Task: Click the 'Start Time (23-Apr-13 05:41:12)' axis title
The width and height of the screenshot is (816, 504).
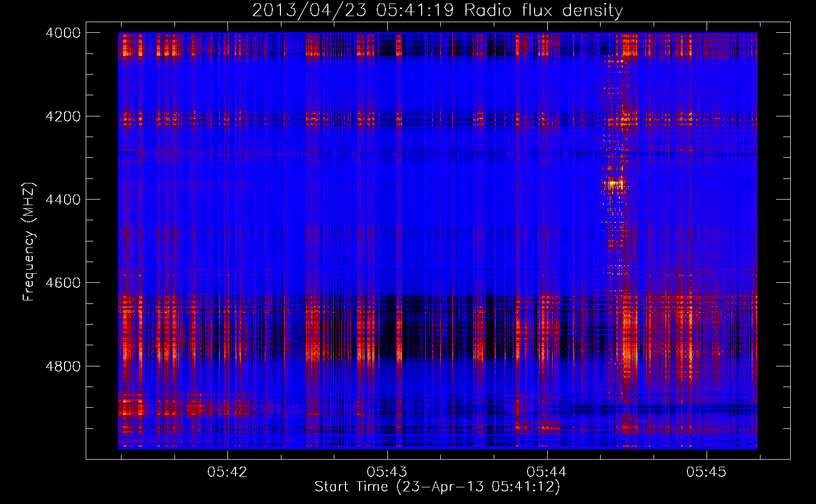Action: click(437, 487)
